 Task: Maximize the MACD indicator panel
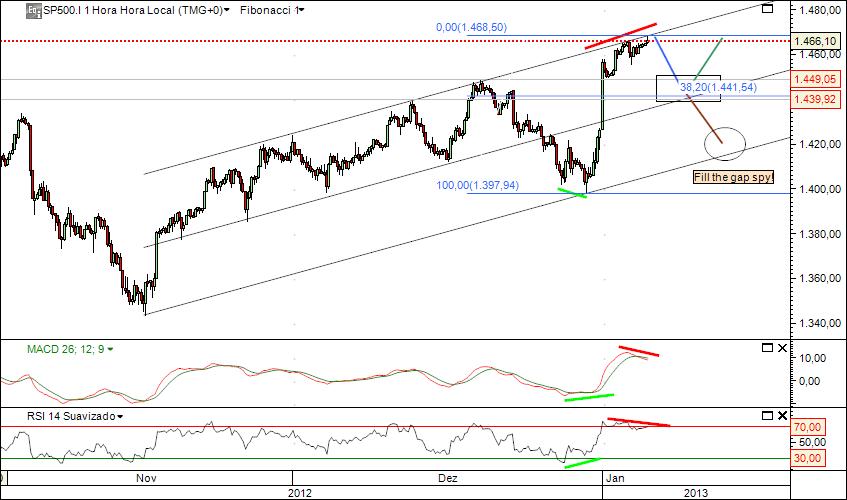coord(767,348)
